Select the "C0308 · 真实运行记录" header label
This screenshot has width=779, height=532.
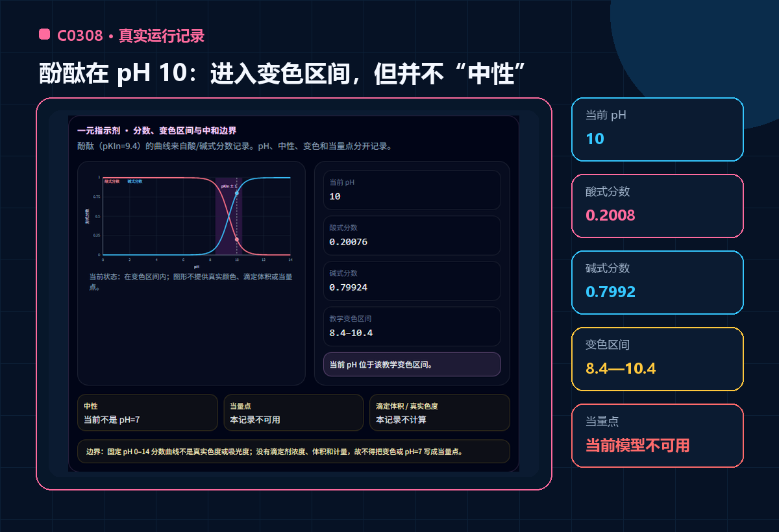coord(130,36)
